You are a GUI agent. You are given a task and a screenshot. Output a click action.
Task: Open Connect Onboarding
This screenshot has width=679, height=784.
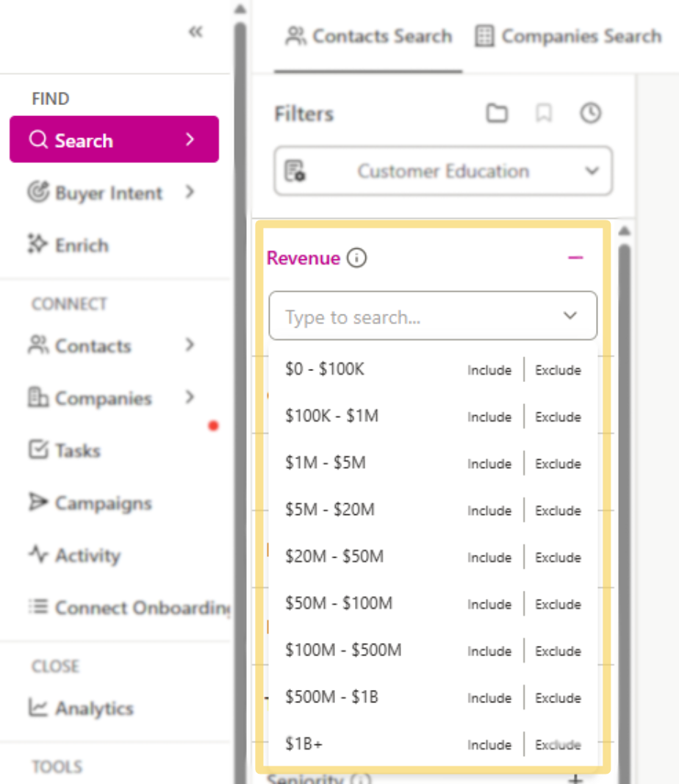[118, 608]
